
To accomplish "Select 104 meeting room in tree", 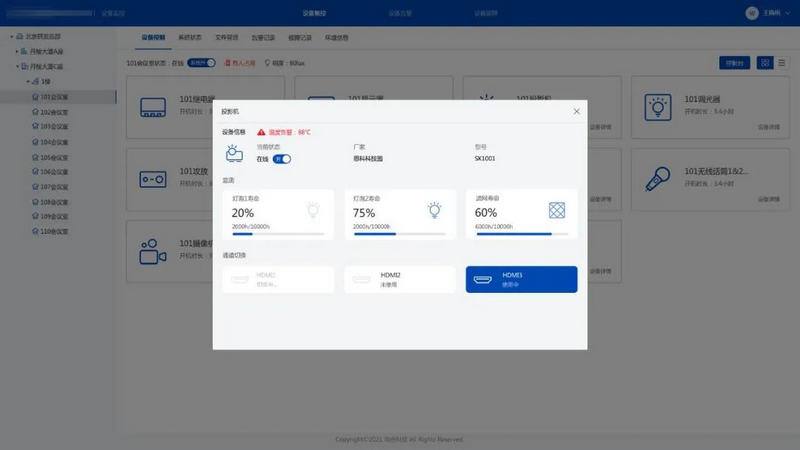I will [x=54, y=142].
